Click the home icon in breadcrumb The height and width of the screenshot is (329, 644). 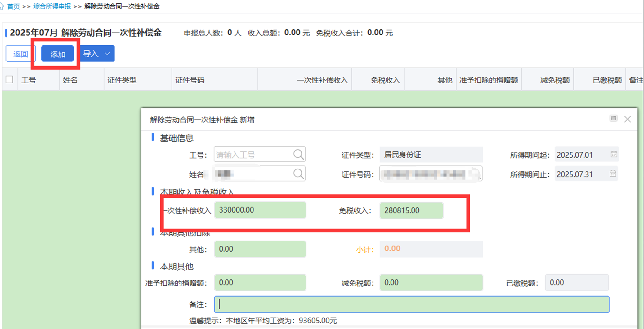2,6
